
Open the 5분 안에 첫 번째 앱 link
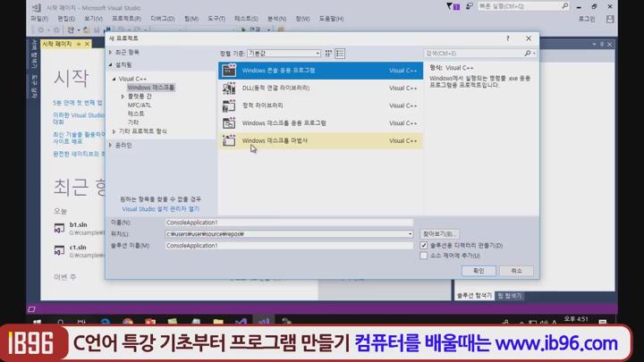pos(78,103)
